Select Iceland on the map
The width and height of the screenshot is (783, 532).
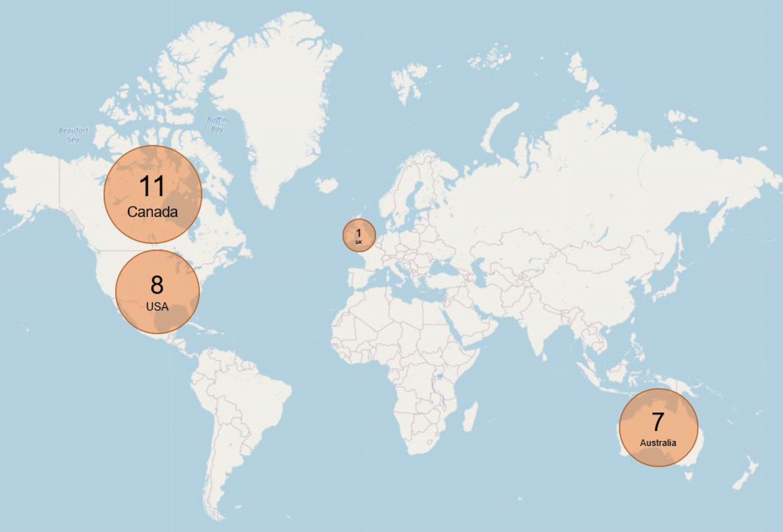click(x=326, y=185)
